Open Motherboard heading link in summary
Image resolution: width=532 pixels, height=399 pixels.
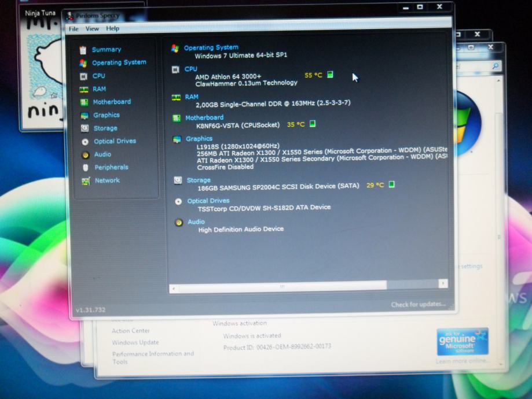click(204, 117)
